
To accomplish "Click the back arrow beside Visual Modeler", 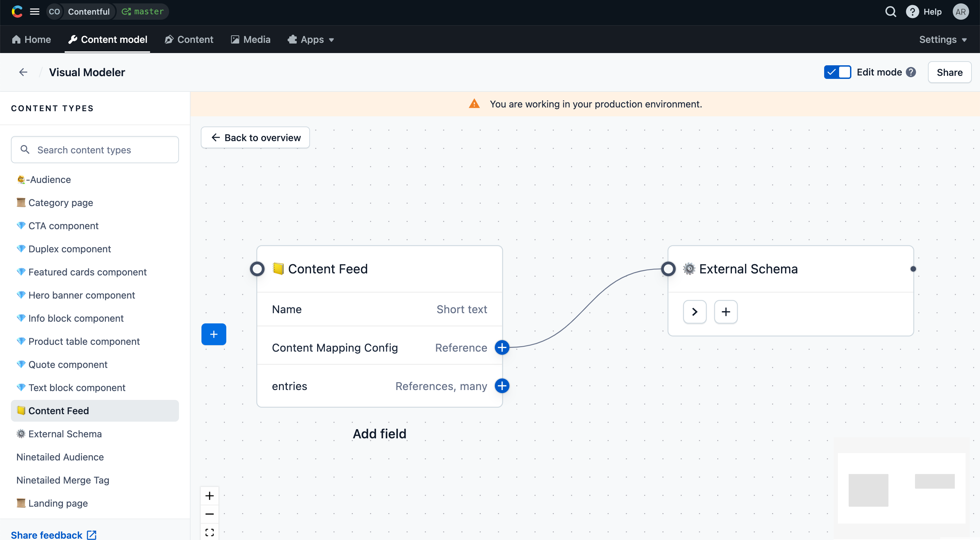I will (23, 72).
